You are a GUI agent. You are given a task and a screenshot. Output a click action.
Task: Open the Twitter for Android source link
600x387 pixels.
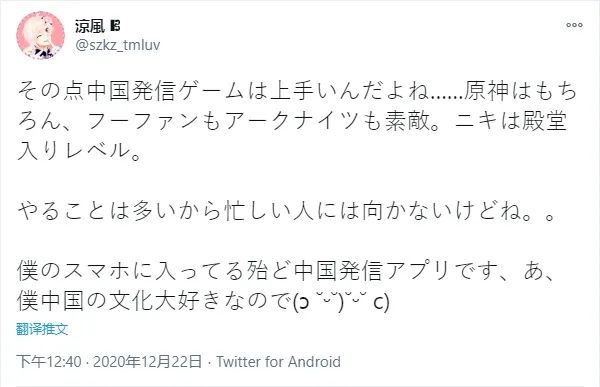click(x=278, y=361)
